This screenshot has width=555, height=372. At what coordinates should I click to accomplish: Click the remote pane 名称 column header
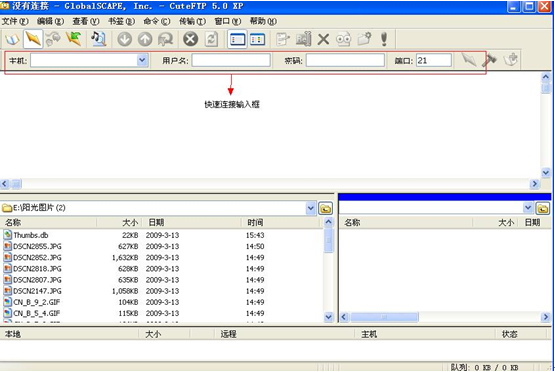click(406, 222)
